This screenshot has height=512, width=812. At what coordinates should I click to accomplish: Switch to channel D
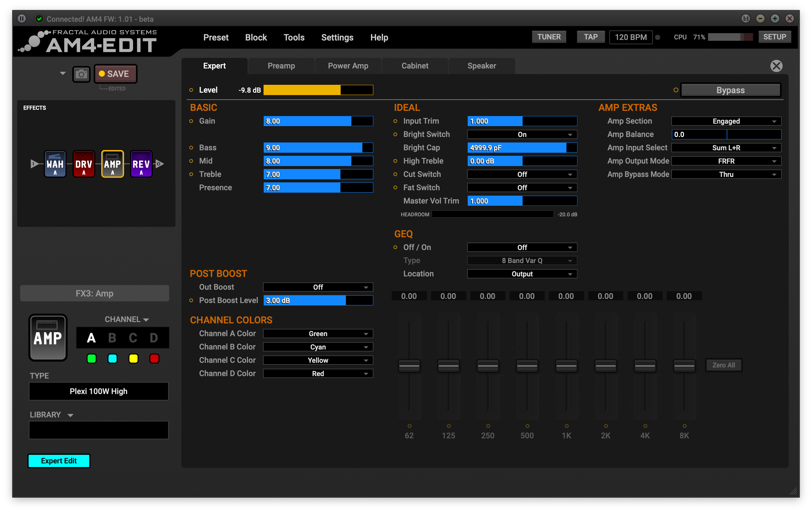154,338
